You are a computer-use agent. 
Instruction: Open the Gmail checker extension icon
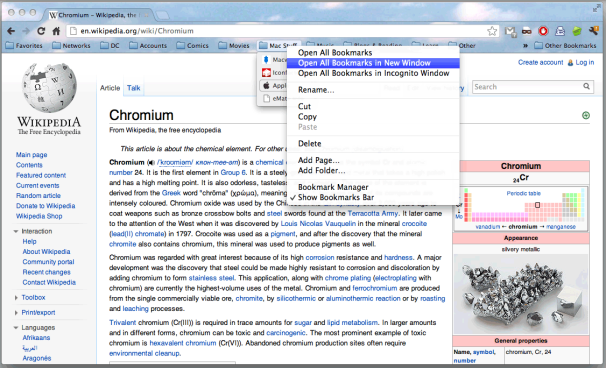coord(511,31)
